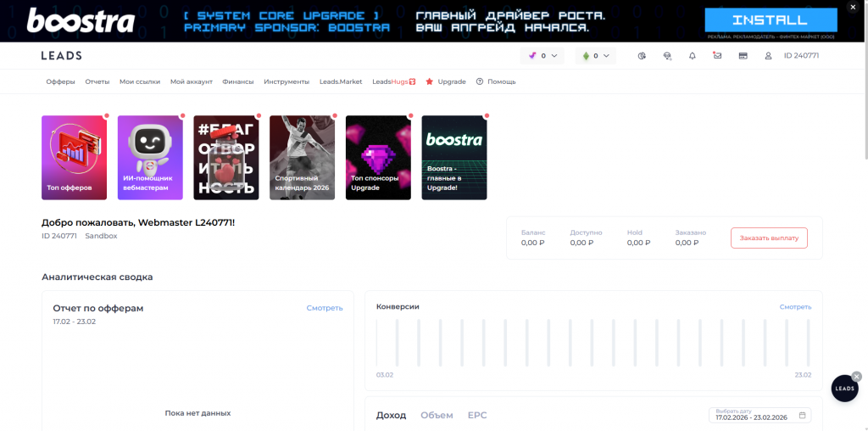The image size is (868, 431).
Task: Open the ИИ-помощник вебмастерам story thumbnail
Action: [x=150, y=158]
